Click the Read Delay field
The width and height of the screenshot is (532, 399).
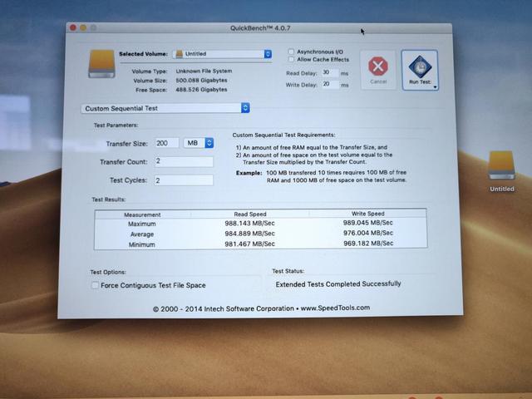coord(330,73)
